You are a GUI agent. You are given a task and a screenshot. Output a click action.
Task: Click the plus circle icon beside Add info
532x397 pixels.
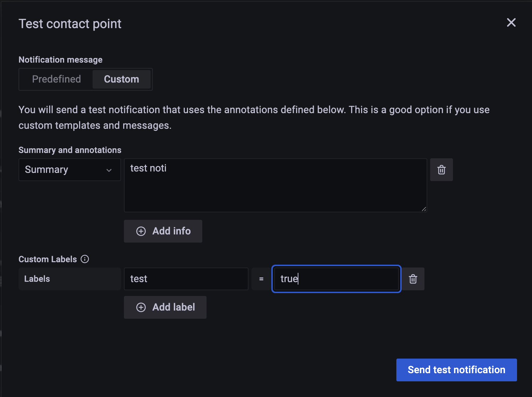(141, 231)
